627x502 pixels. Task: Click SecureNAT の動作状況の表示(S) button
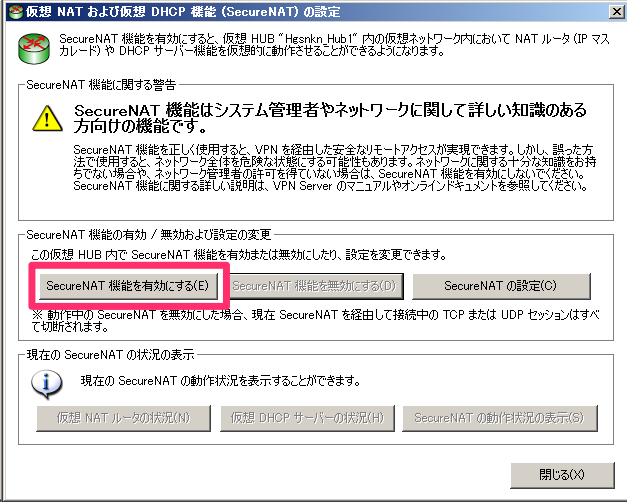tap(499, 418)
